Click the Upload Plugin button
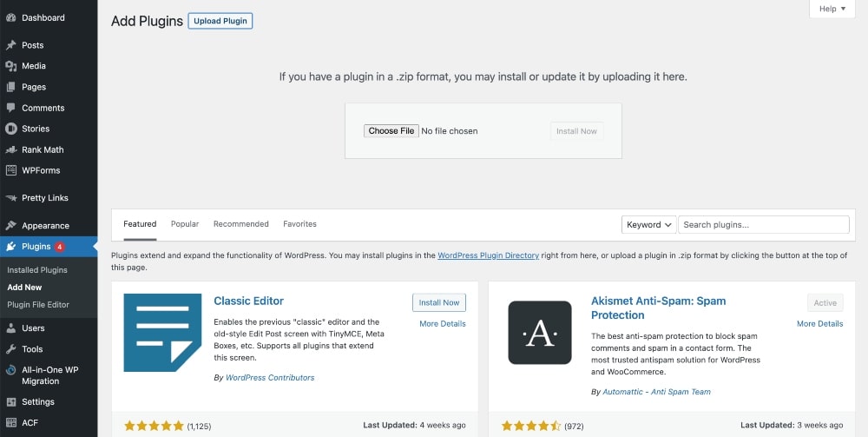This screenshot has width=868, height=437. coord(220,21)
